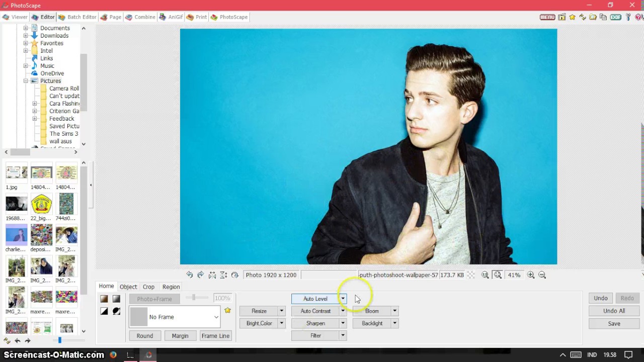Click the zoom-out magnifier with minus
Screen dimensions: 644x362
pos(542,275)
